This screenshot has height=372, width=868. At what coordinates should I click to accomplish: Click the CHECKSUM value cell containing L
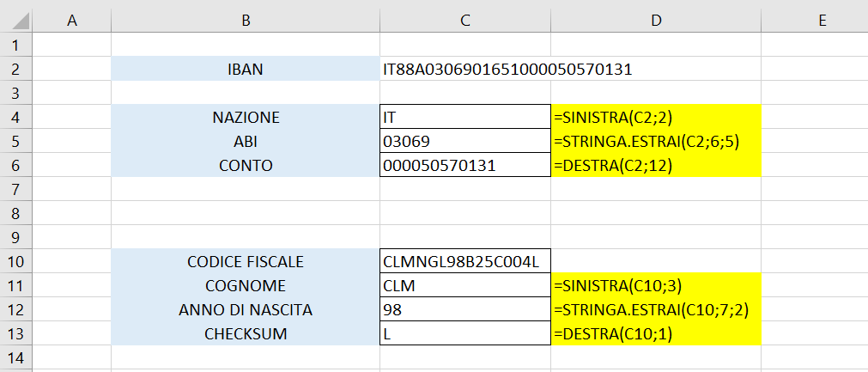point(465,333)
